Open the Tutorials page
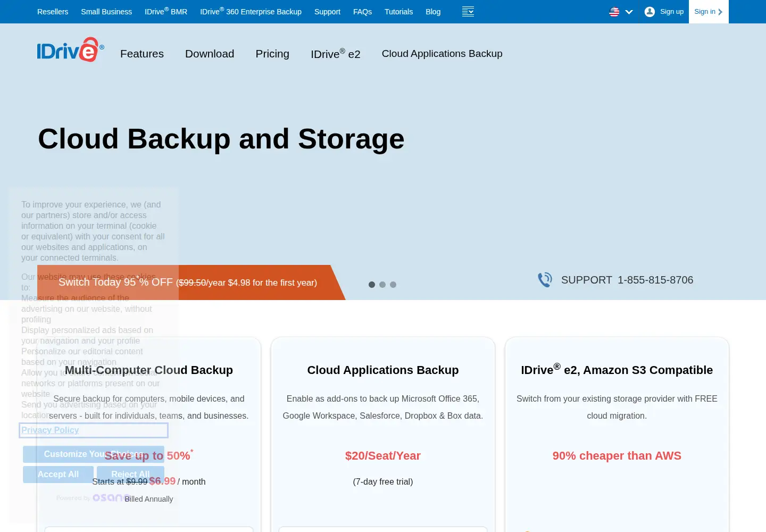Screen dimensions: 766x532 click(x=399, y=12)
